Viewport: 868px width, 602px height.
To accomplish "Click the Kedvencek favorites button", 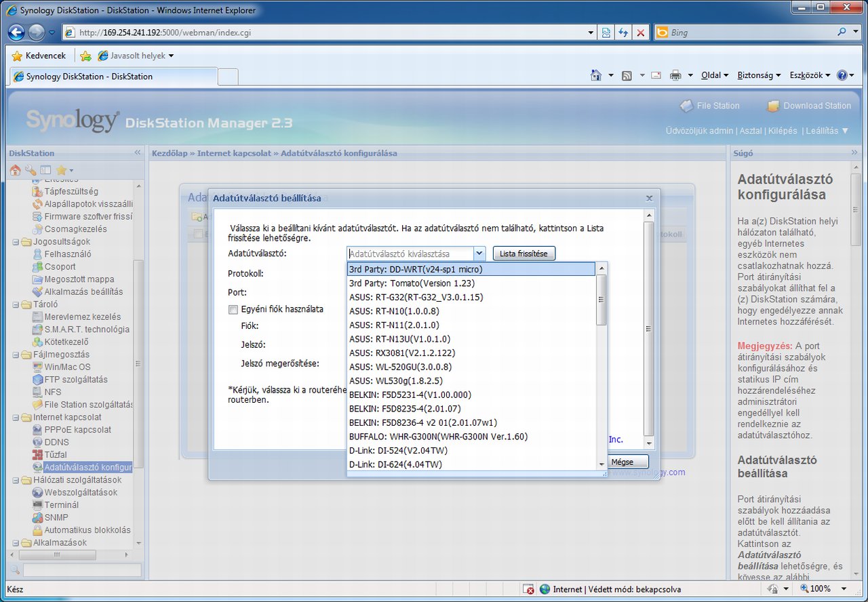I will pyautogui.click(x=39, y=56).
